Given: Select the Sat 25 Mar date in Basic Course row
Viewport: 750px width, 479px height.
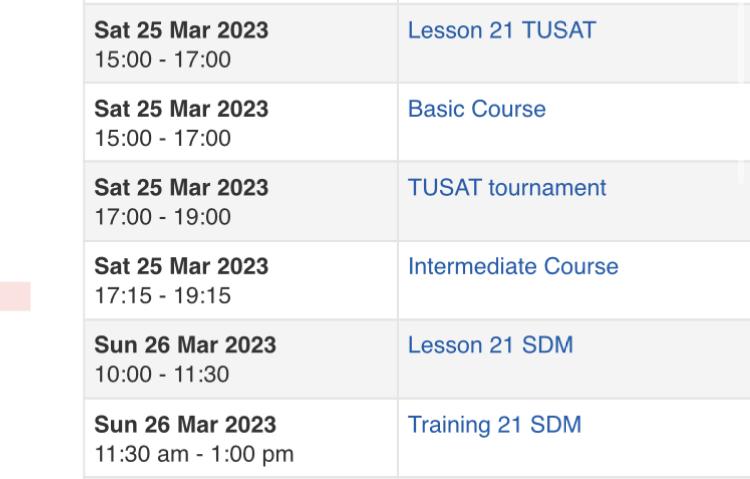Looking at the screenshot, I should click(181, 109).
